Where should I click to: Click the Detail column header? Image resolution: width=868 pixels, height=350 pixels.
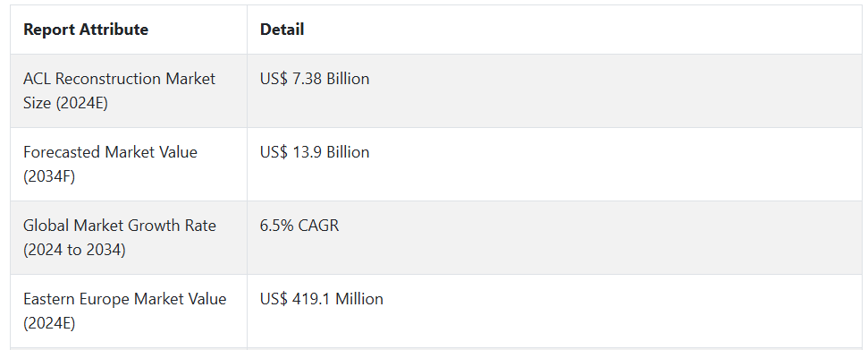click(x=282, y=30)
